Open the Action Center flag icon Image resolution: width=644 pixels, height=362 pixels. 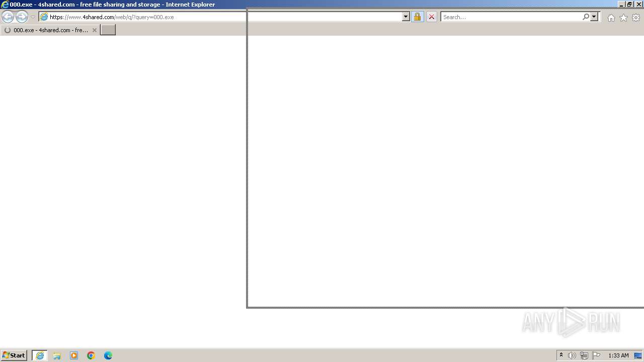596,355
